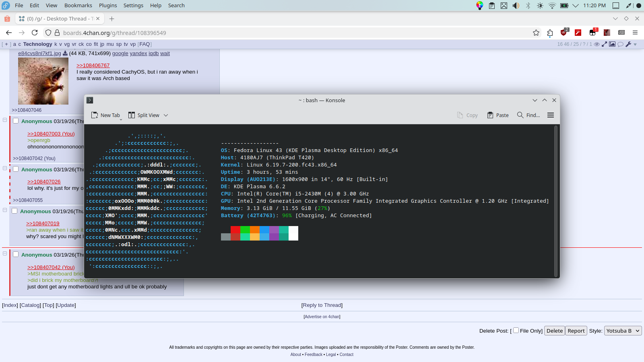Click the red magic wand extension
This screenshot has height=362, width=644.
pos(578,33)
